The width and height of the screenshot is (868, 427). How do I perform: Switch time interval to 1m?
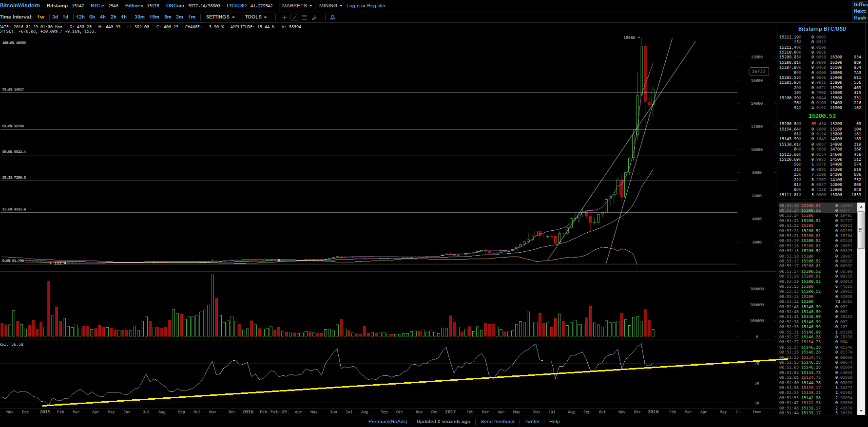(192, 17)
